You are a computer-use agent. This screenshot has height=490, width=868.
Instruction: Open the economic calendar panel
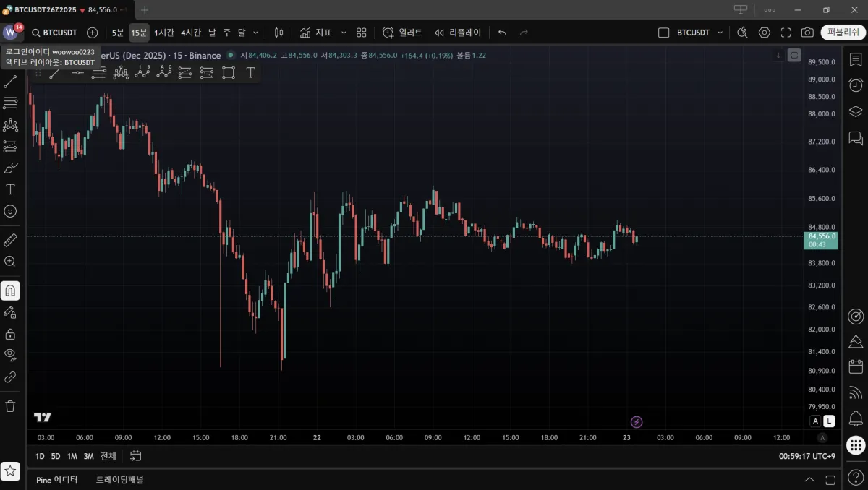coord(856,366)
